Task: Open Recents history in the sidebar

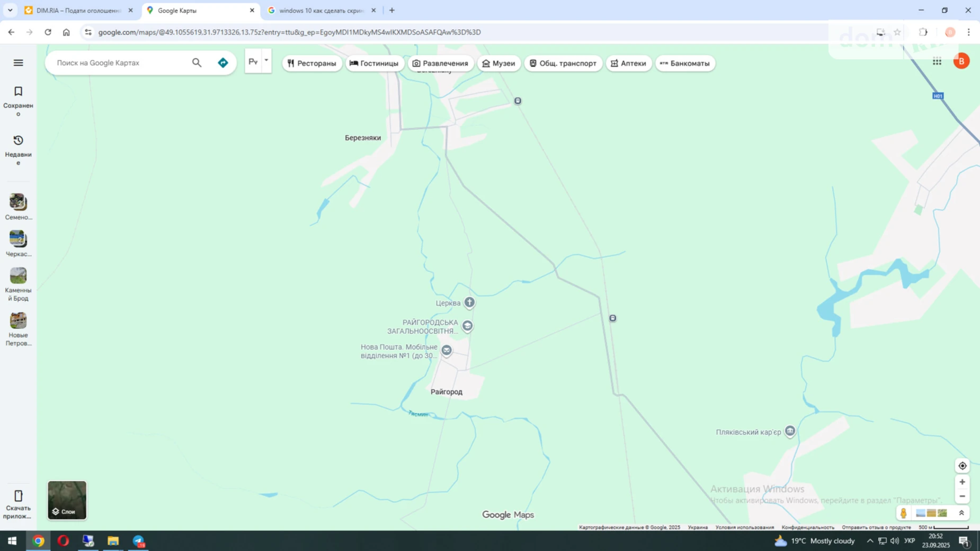Action: (x=18, y=140)
